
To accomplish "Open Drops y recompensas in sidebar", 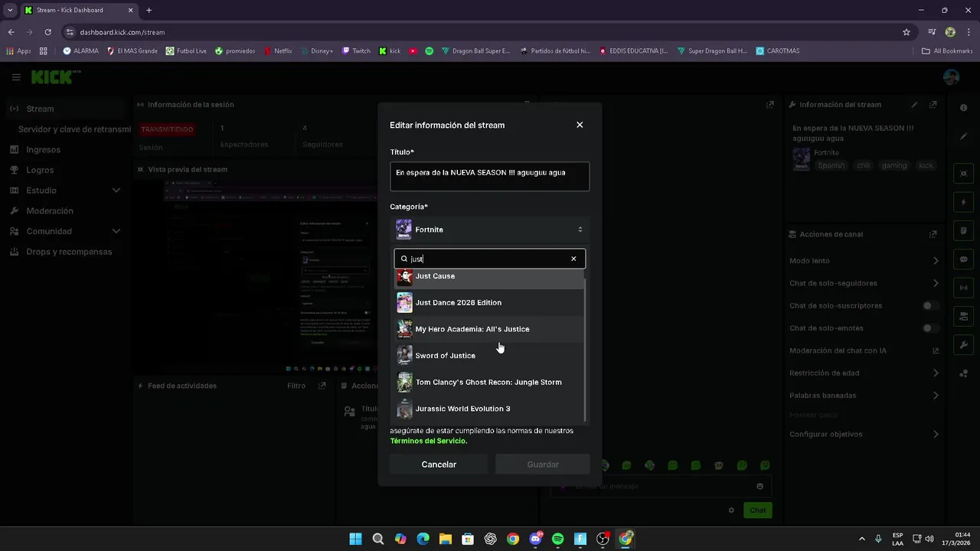I will 69,252.
